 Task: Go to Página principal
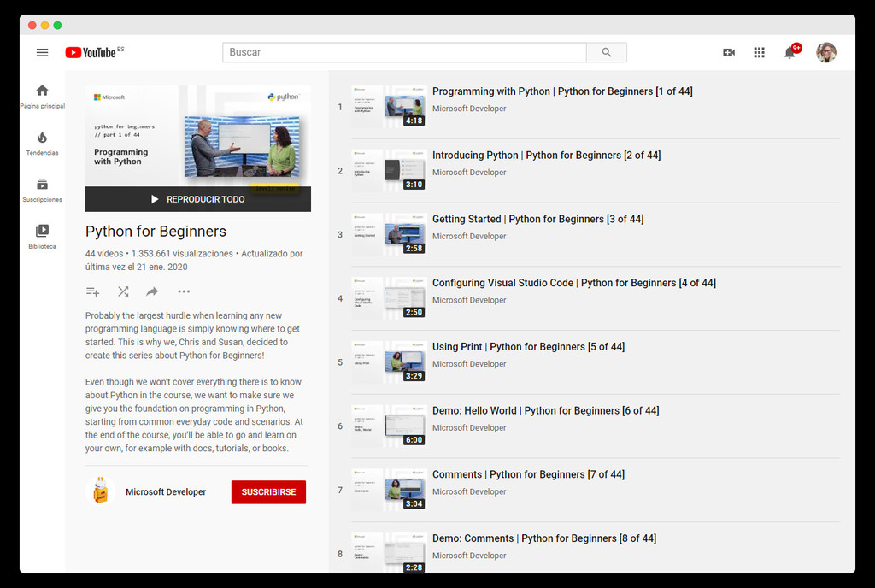42,94
